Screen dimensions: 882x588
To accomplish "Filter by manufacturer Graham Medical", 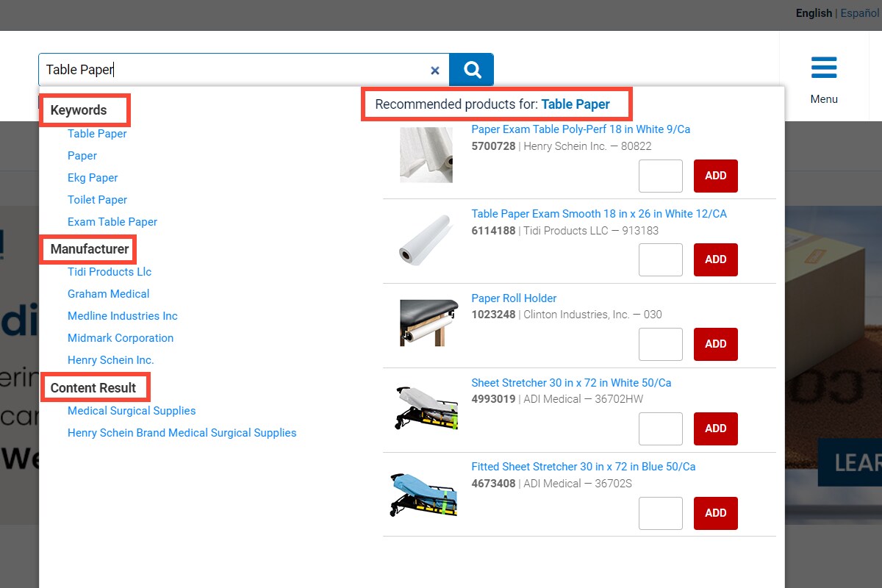I will coord(109,294).
